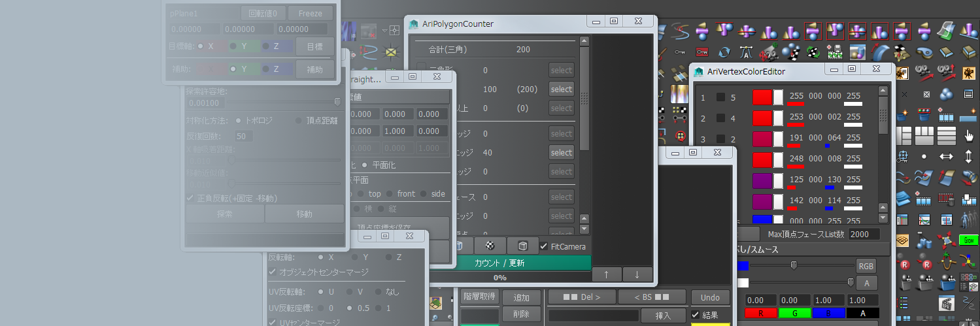Click select button in the 40 edge row

pyautogui.click(x=561, y=152)
